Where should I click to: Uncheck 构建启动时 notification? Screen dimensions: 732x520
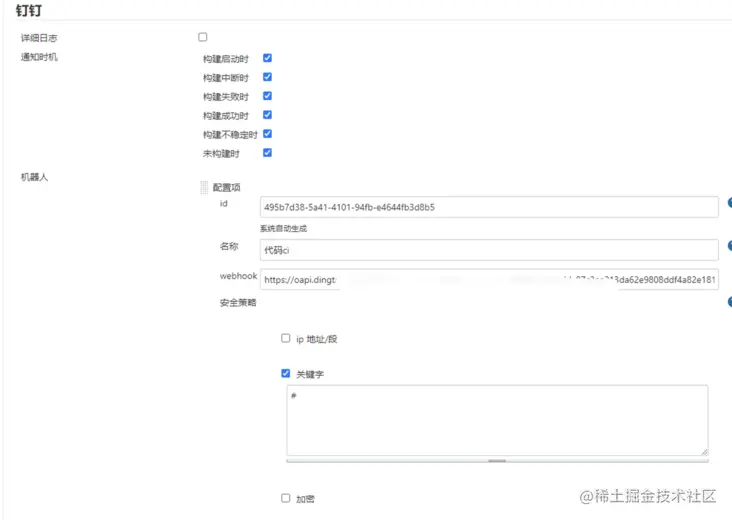(x=267, y=58)
